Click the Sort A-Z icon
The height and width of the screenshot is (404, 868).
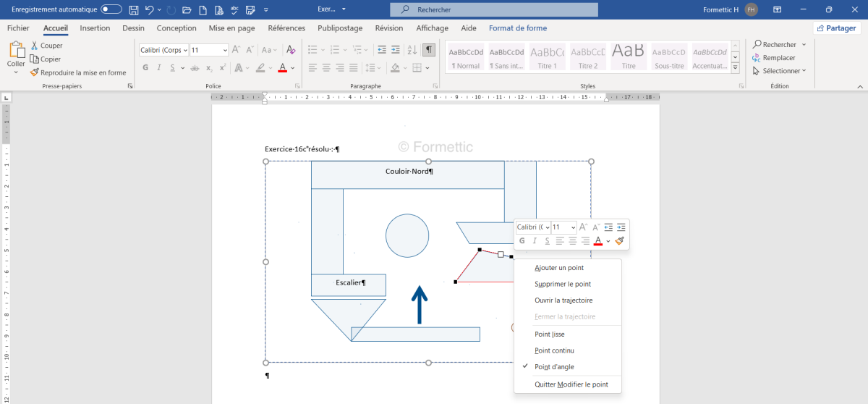click(412, 50)
